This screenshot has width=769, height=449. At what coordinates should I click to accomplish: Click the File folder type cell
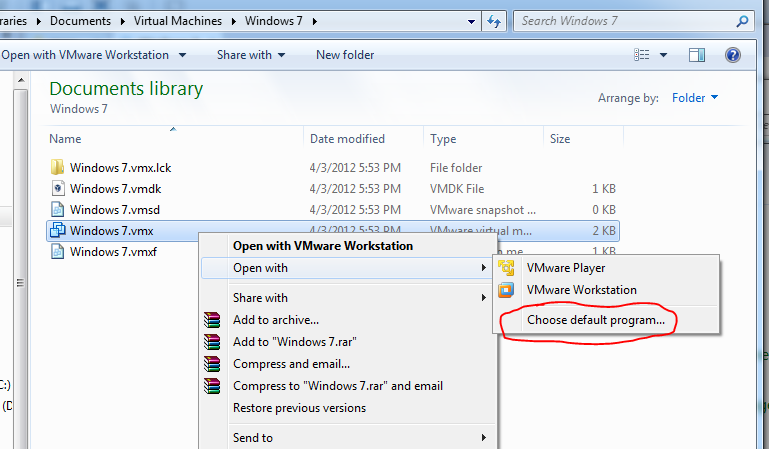click(x=456, y=168)
